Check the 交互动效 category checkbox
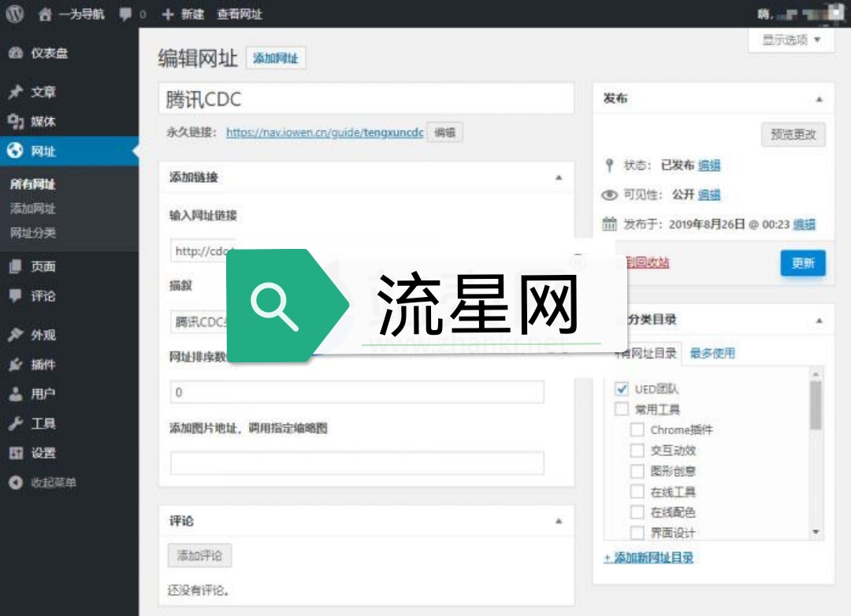Image resolution: width=851 pixels, height=616 pixels. [x=637, y=450]
